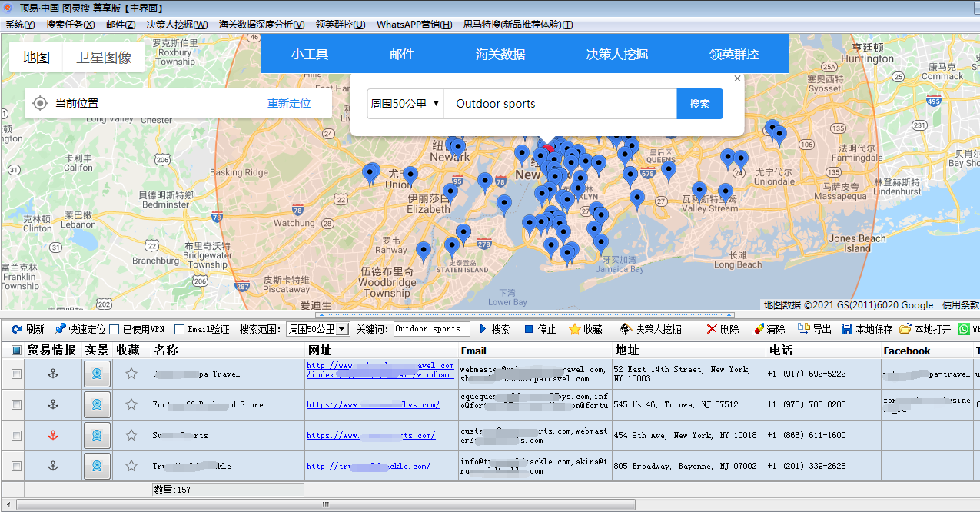Enable the 已使用VPN checkbox

click(115, 330)
